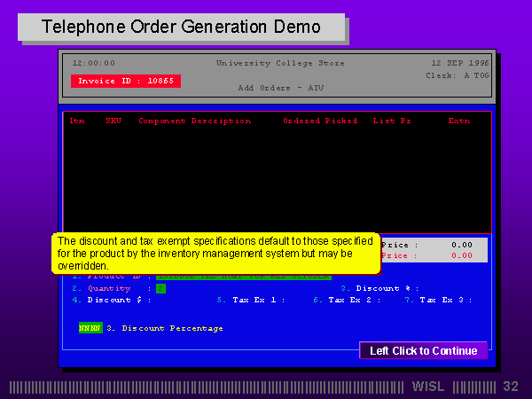The image size is (532, 399).
Task: Select the Discount % field label
Action: (x=380, y=288)
